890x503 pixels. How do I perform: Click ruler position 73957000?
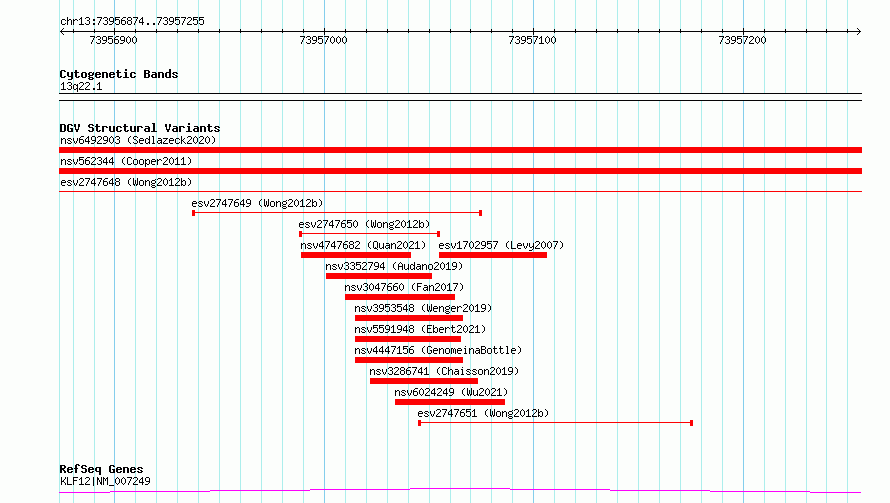click(x=324, y=40)
